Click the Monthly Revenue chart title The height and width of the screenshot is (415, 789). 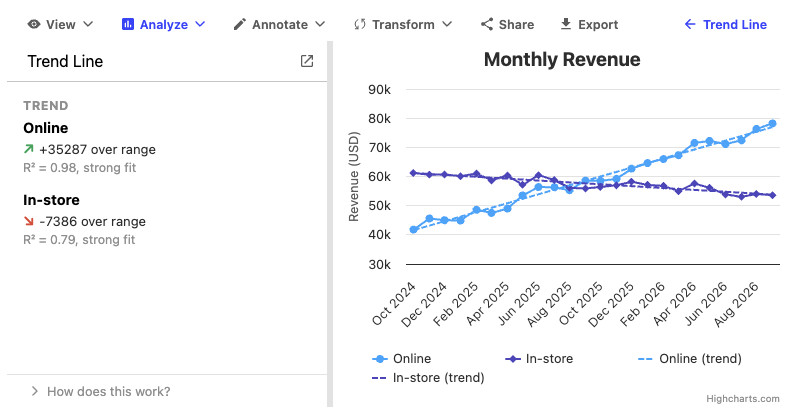point(562,59)
